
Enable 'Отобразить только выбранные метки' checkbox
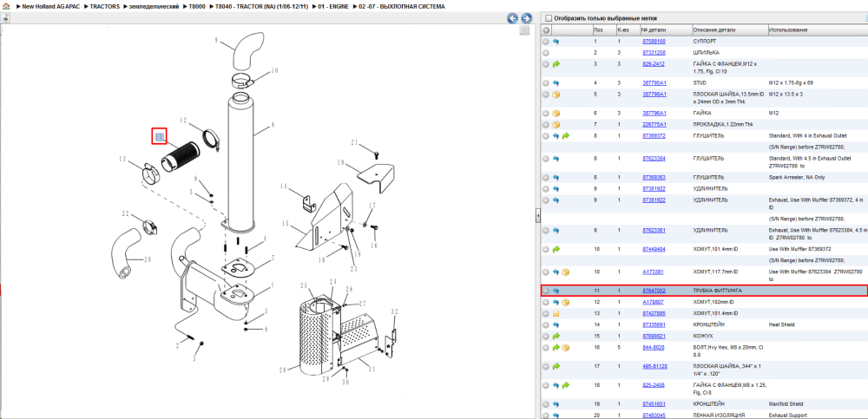click(x=549, y=18)
